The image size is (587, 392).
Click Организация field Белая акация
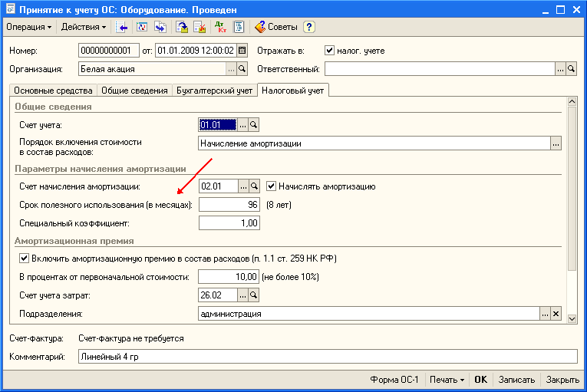tap(153, 69)
